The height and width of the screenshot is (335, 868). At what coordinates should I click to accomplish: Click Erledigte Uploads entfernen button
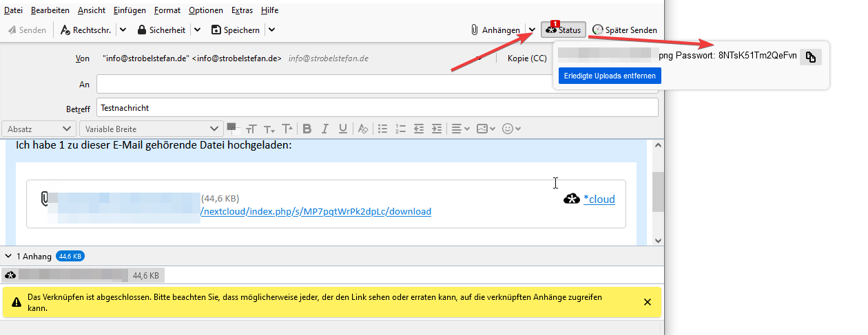[x=610, y=76]
